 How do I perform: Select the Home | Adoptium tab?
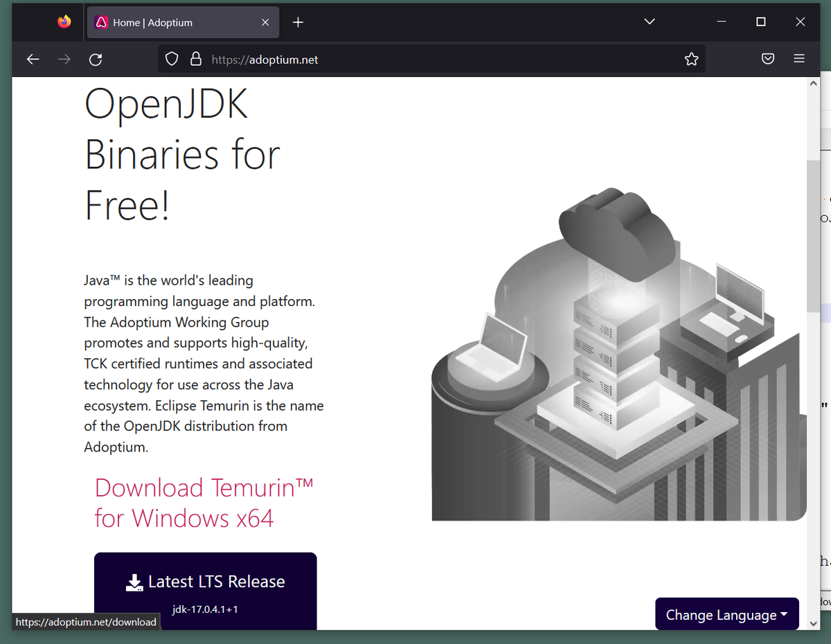183,22
